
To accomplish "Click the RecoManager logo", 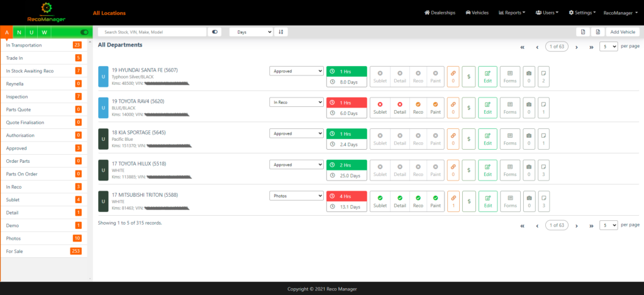I will (47, 13).
